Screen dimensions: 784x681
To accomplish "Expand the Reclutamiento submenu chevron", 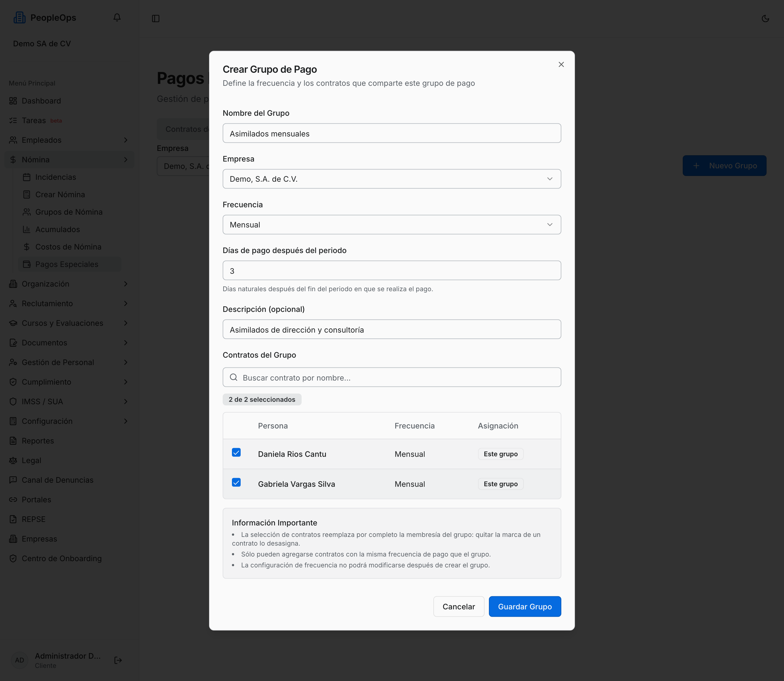I will 126,304.
